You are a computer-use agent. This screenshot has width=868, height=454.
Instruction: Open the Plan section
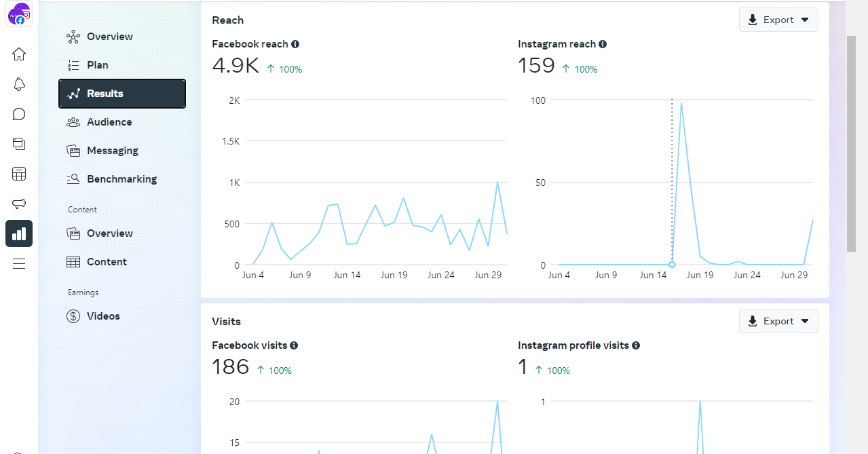[x=122, y=65]
